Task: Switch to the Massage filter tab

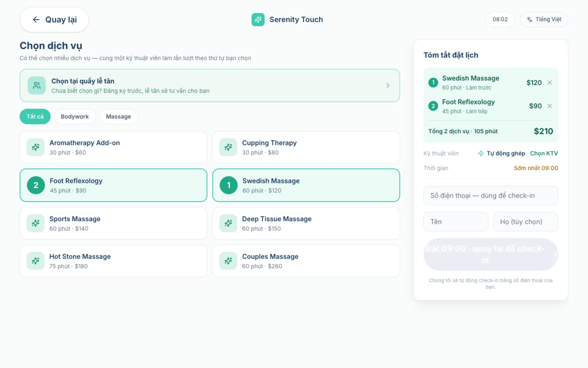Action: (118, 117)
